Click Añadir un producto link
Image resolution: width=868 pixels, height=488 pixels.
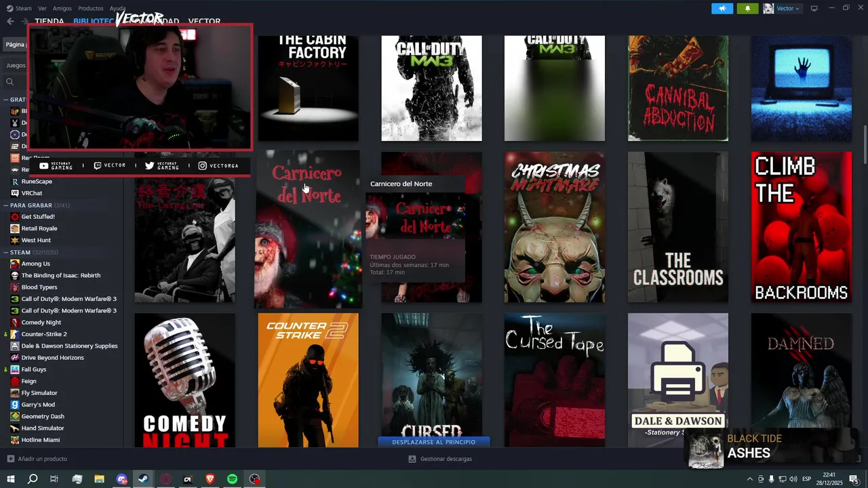(43, 459)
